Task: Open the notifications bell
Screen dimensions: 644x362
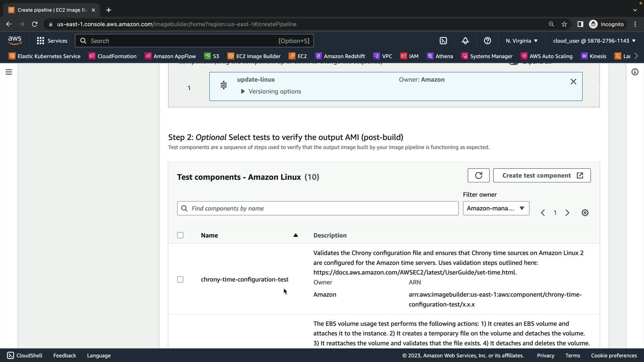Action: (465, 41)
